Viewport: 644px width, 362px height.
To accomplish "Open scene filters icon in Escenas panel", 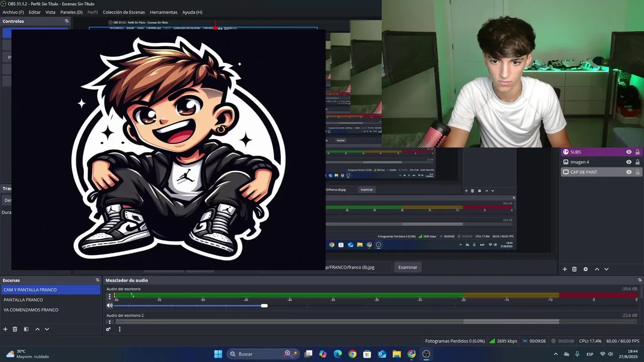I will coord(26,329).
